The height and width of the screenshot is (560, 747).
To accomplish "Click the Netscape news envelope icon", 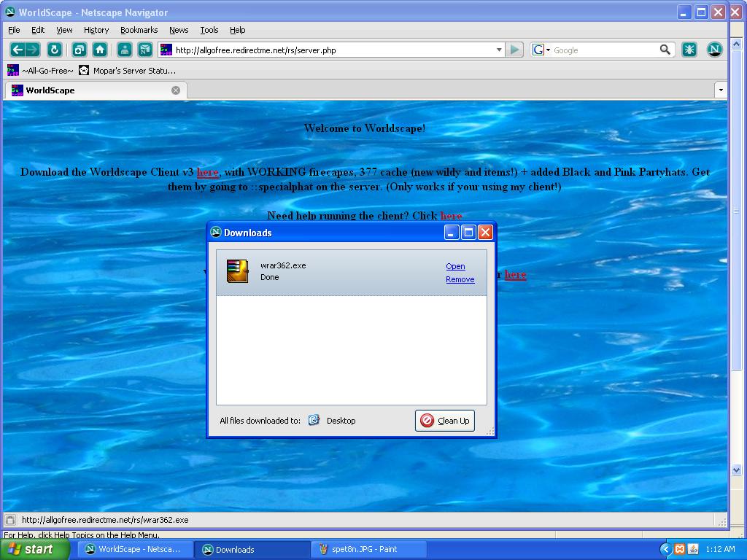I will [145, 50].
